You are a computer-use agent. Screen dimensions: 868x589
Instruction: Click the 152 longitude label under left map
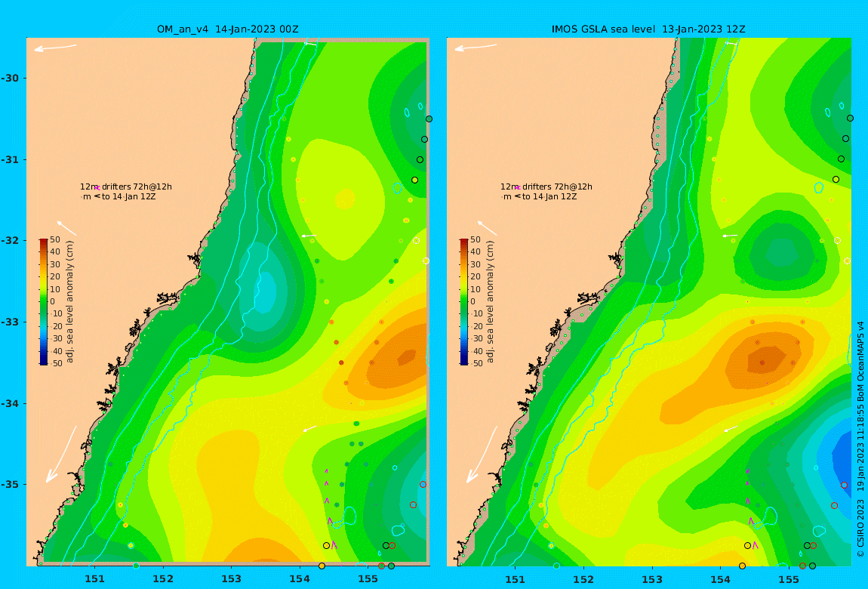click(163, 579)
